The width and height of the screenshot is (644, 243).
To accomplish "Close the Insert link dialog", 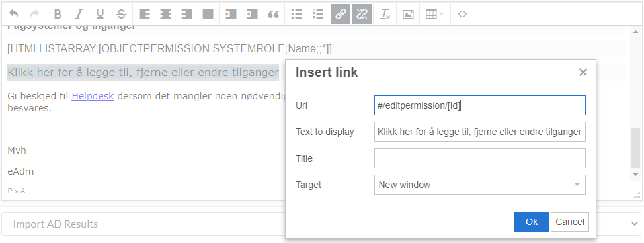I will pyautogui.click(x=583, y=73).
